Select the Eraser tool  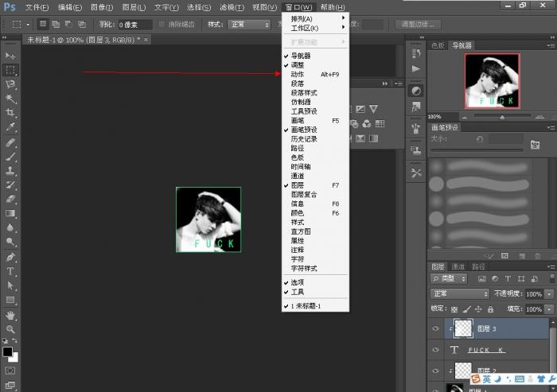pos(10,199)
